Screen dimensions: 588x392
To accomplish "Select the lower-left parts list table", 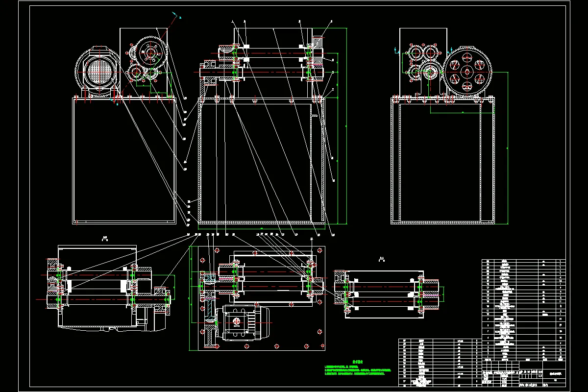I will click(x=440, y=363).
